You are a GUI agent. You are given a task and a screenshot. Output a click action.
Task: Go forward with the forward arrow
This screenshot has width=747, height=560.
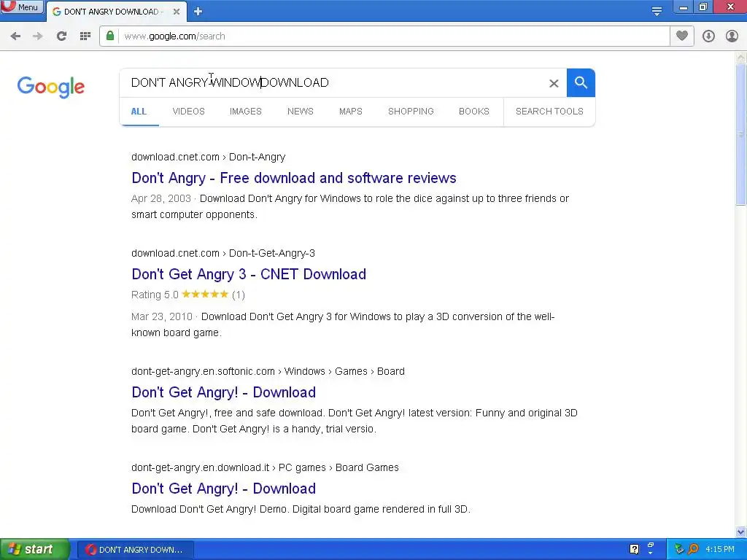pyautogui.click(x=38, y=36)
